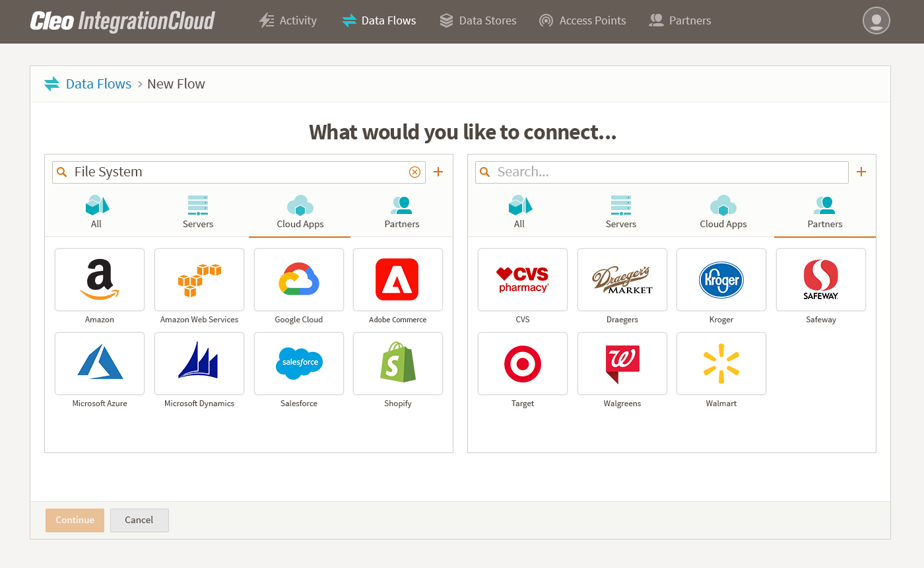The height and width of the screenshot is (568, 924).
Task: Switch to Cloud Apps tab in right panel
Action: (723, 213)
